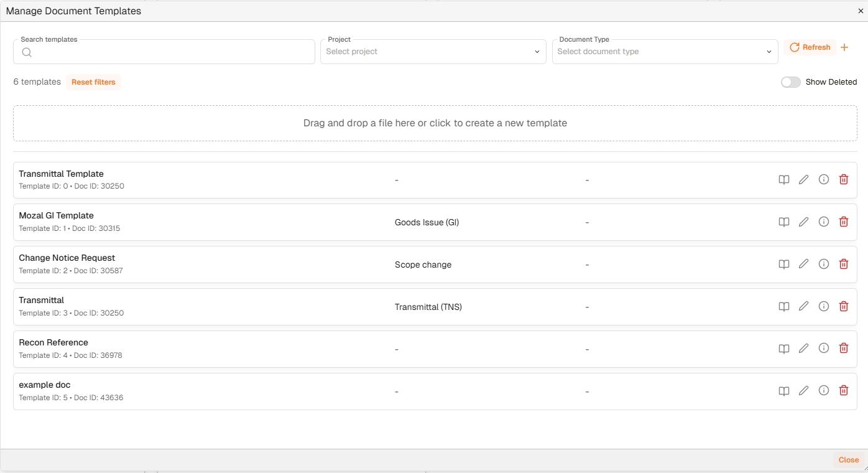Image resolution: width=868 pixels, height=473 pixels.
Task: View info for Change Notice Request
Action: [824, 265]
